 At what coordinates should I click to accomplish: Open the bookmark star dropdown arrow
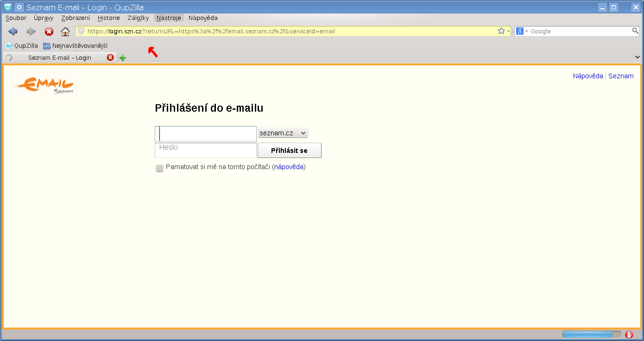[508, 32]
